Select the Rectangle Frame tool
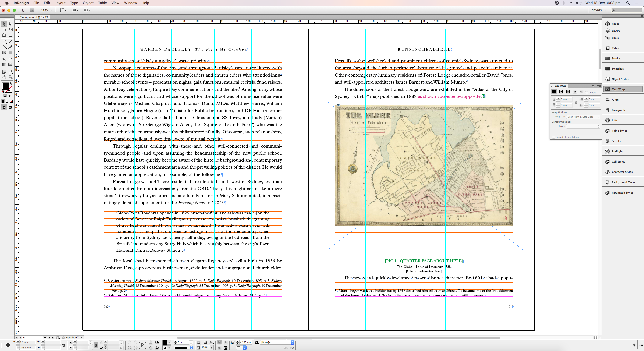Screen dimensions: 644x351 tap(4, 53)
